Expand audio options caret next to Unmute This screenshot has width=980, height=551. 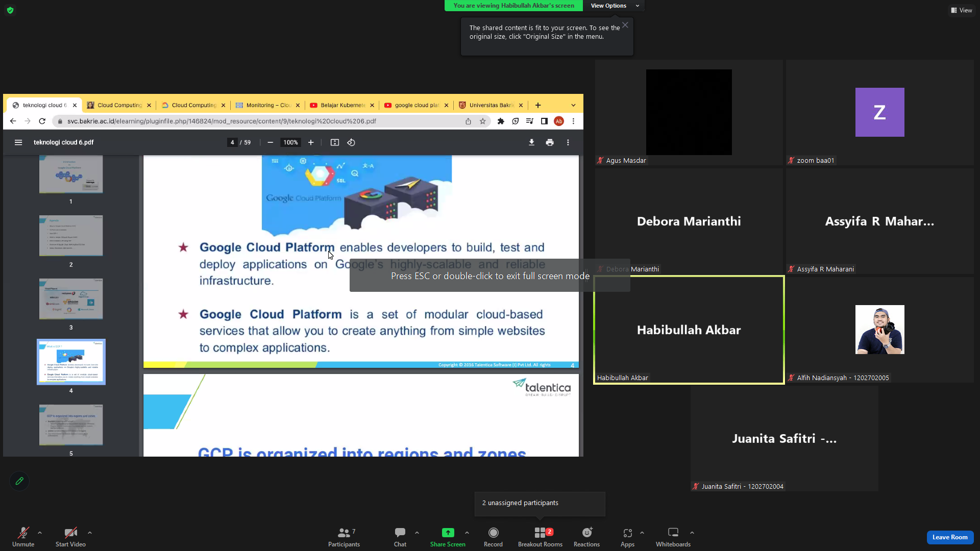coord(40,533)
